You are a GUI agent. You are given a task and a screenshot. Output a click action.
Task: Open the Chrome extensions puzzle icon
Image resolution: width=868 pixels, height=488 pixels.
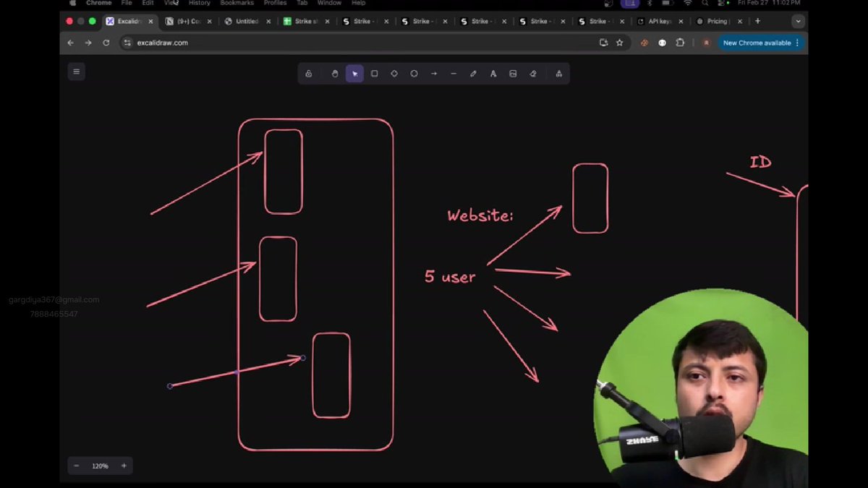point(680,43)
